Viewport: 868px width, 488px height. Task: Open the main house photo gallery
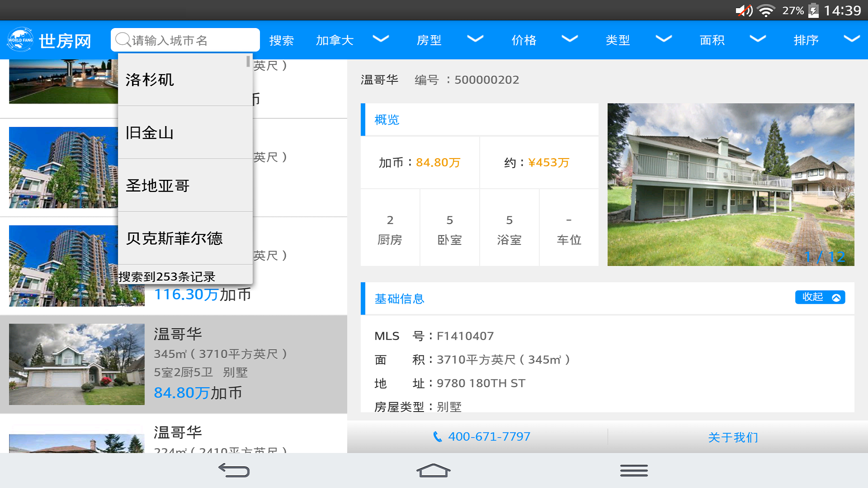coord(731,184)
